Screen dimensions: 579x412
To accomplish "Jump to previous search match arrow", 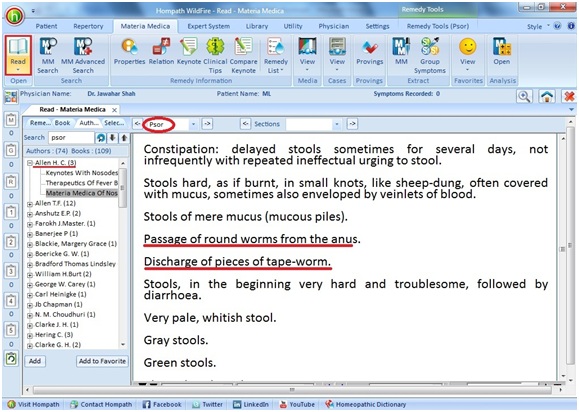I will 124,138.
